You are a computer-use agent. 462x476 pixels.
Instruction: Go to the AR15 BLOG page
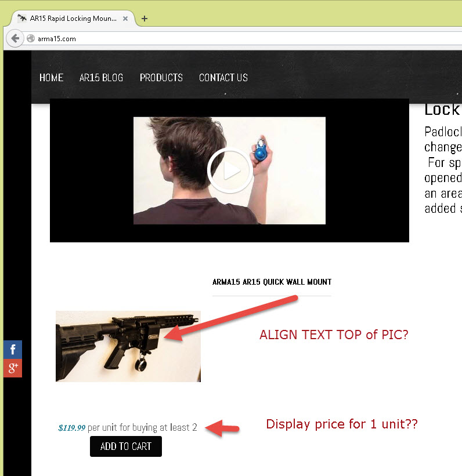101,78
